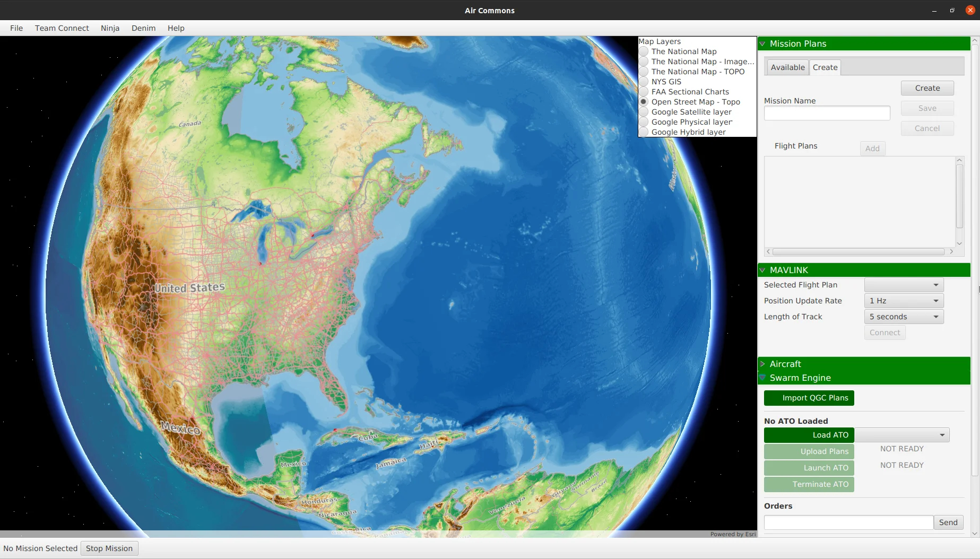
Task: Click the Canada label on globe
Action: click(x=190, y=124)
